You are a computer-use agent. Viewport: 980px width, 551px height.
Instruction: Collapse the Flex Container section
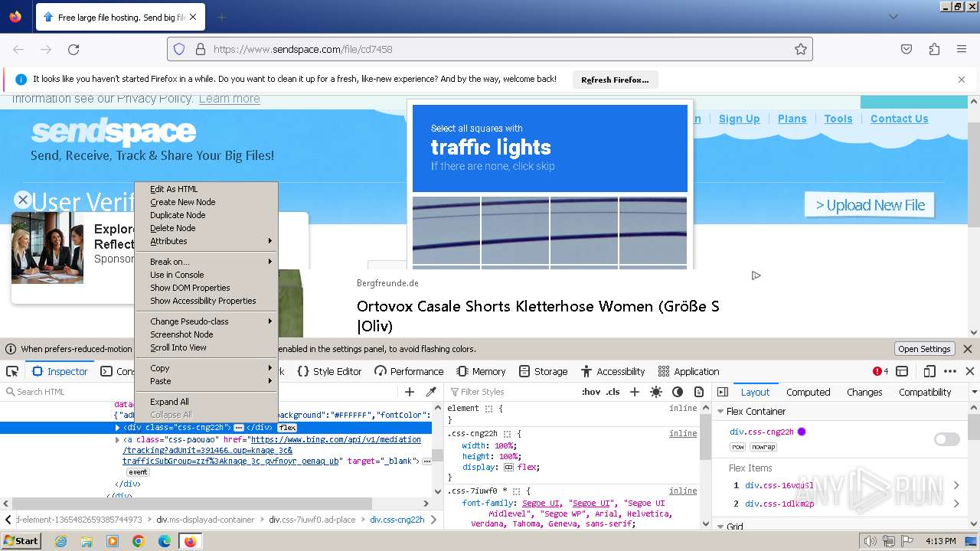720,411
